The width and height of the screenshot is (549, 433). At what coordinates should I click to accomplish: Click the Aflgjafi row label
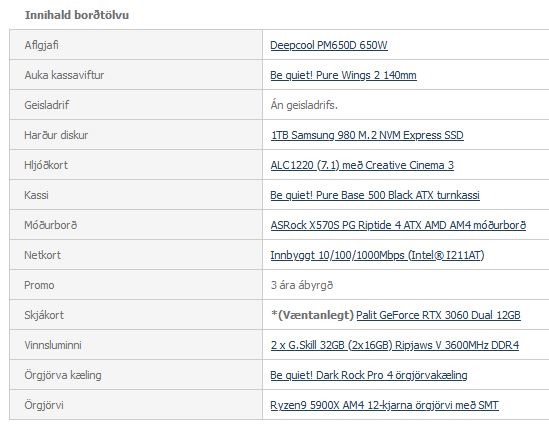41,45
